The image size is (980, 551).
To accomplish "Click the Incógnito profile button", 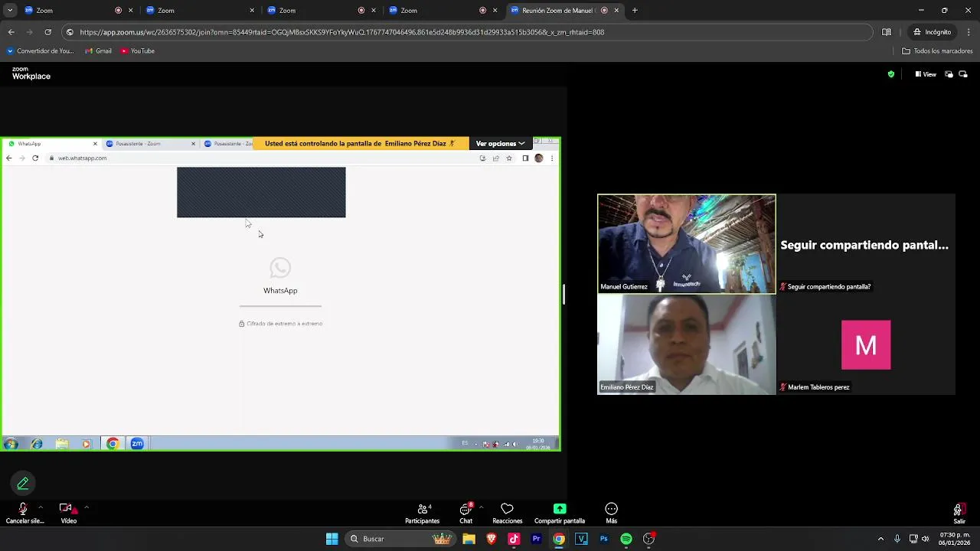I will 932,32.
